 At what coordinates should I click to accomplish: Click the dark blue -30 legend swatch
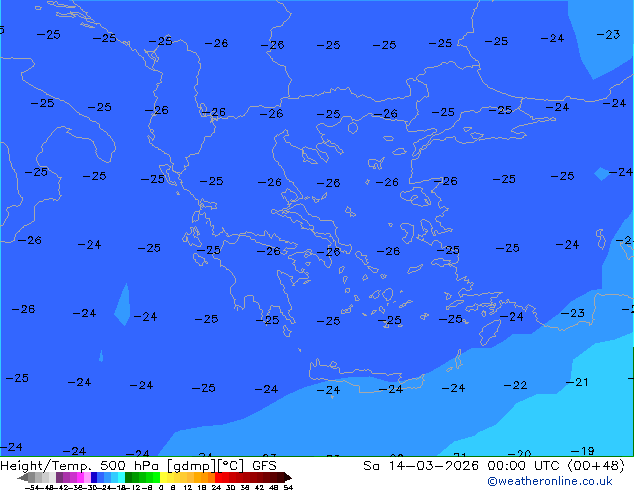coord(94,477)
